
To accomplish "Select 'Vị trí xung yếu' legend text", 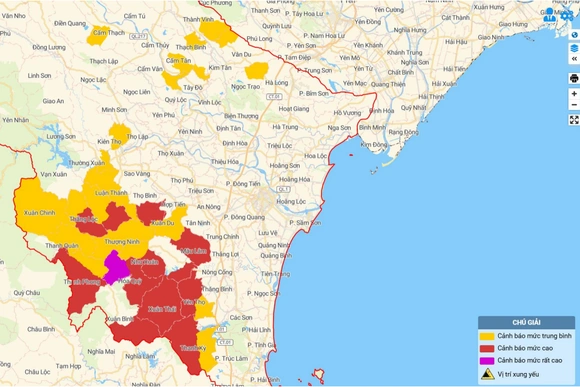I will coord(518,374).
